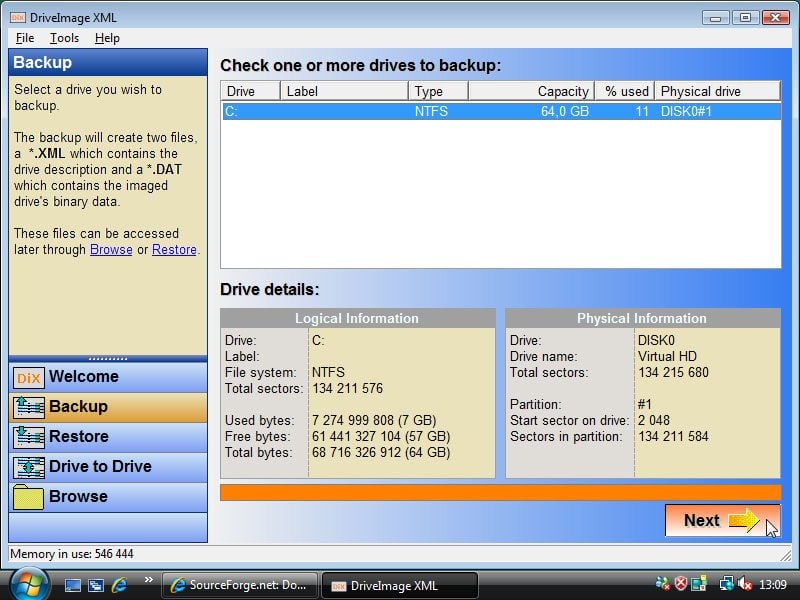The width and height of the screenshot is (800, 600).
Task: Expand the quick launch overflow chevron
Action: tap(148, 579)
